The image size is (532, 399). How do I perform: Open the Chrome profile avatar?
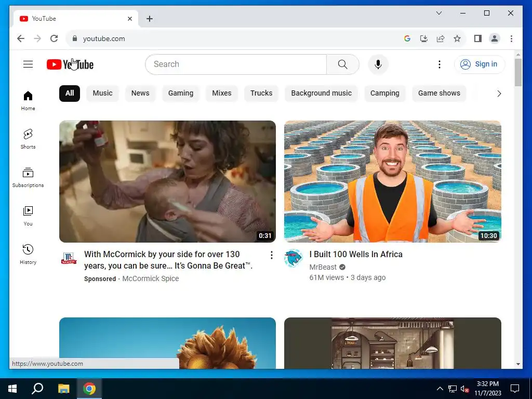[x=495, y=38]
